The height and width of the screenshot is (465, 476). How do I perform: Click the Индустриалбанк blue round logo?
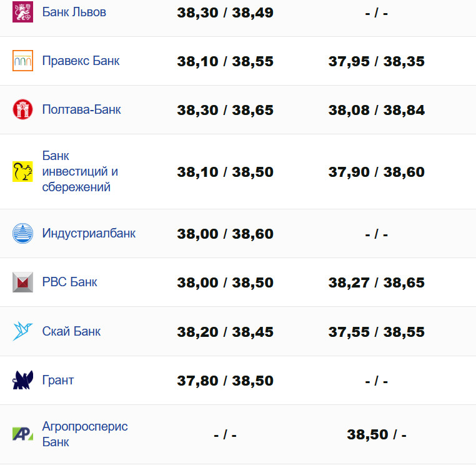pos(22,233)
